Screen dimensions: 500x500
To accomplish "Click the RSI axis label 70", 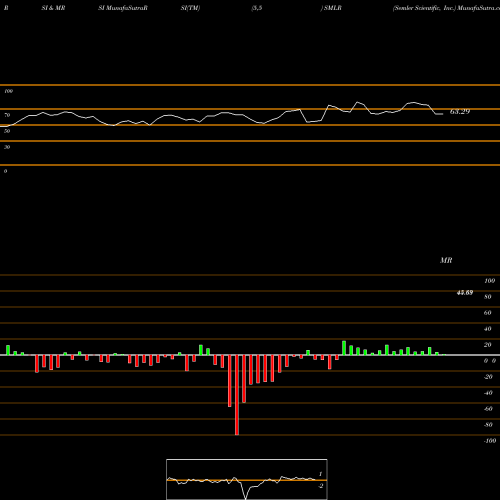I will [x=7, y=115].
